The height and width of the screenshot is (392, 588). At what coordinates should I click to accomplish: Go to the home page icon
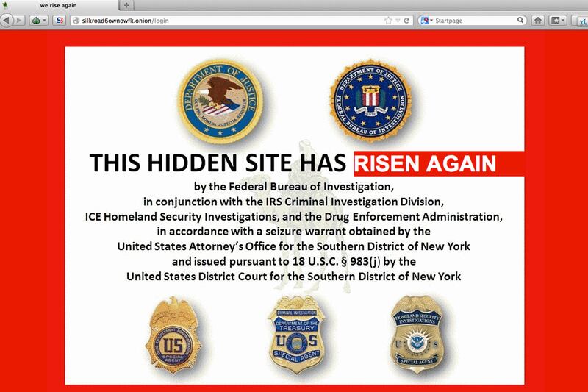tap(538, 21)
